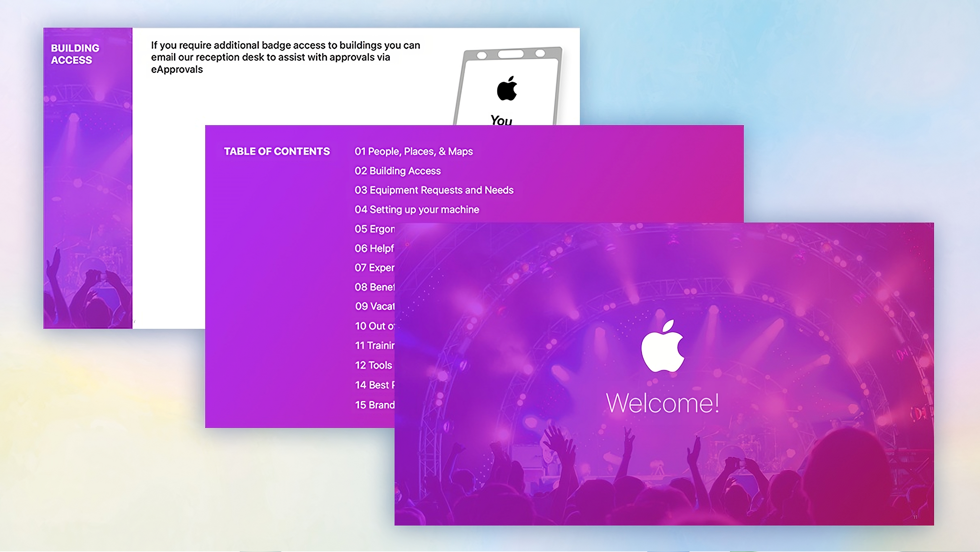Click the badge's center lanyard slot
Viewport: 980px width, 552px height.
(x=510, y=54)
